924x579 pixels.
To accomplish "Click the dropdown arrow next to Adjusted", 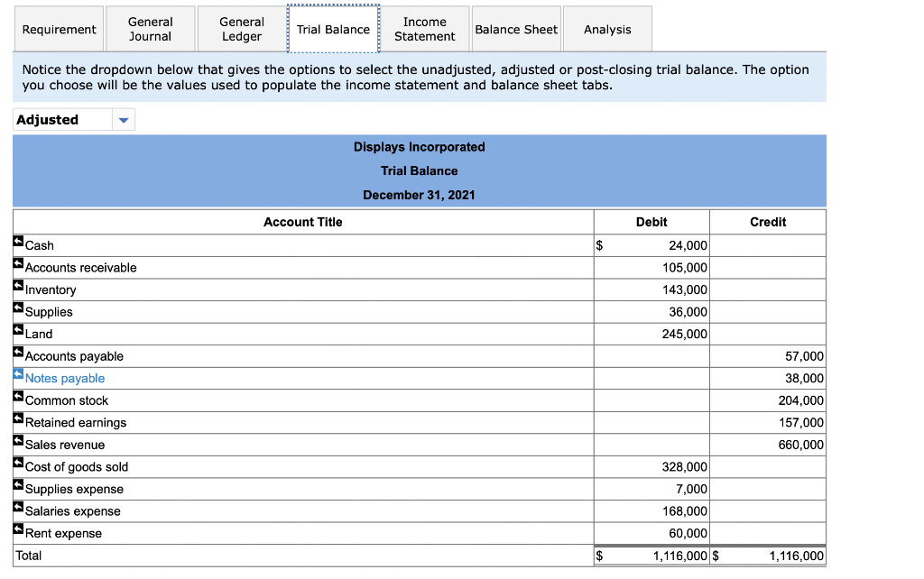I will pos(124,119).
